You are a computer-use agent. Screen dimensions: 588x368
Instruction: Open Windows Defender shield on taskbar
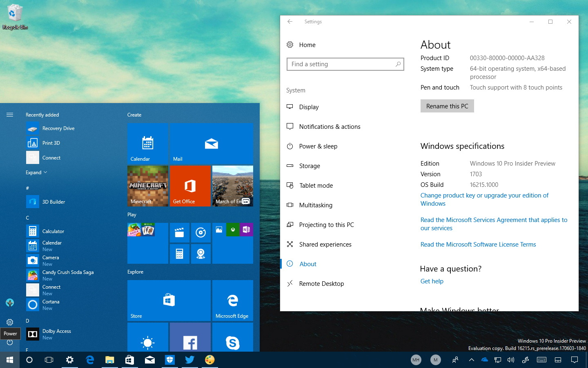coord(170,360)
